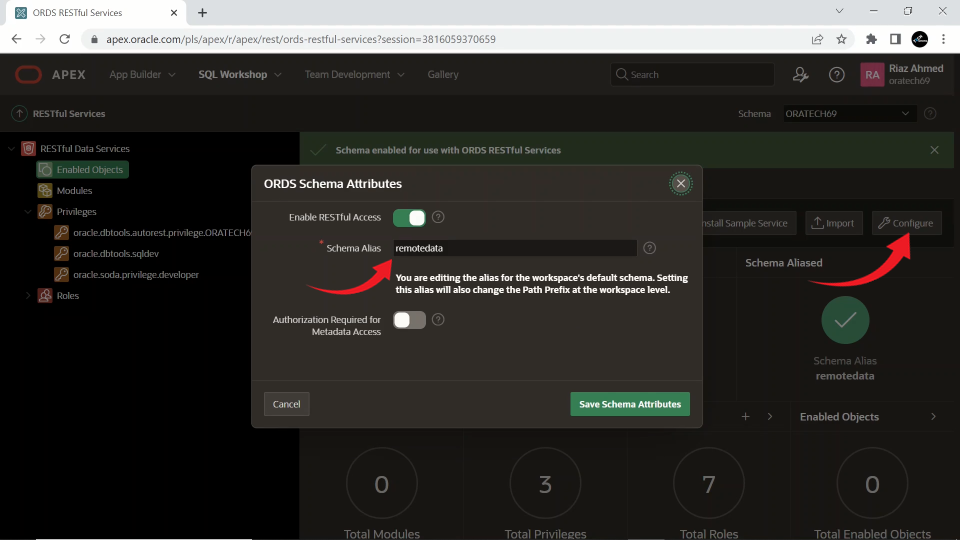
Task: Expand the Roles tree node
Action: (x=28, y=295)
